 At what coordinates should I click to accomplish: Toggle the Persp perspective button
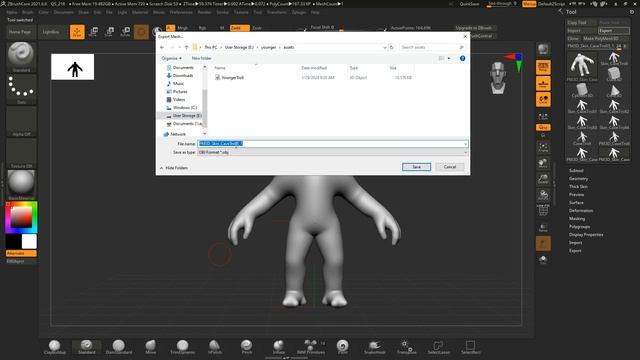(x=543, y=67)
